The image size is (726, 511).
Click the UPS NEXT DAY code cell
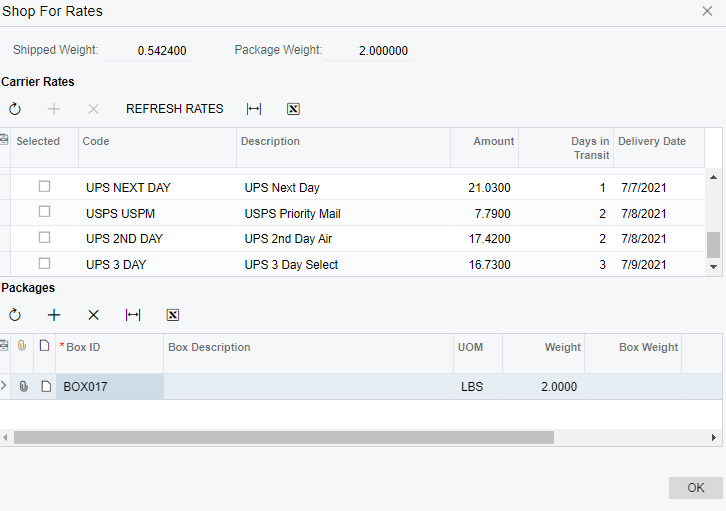[157, 187]
